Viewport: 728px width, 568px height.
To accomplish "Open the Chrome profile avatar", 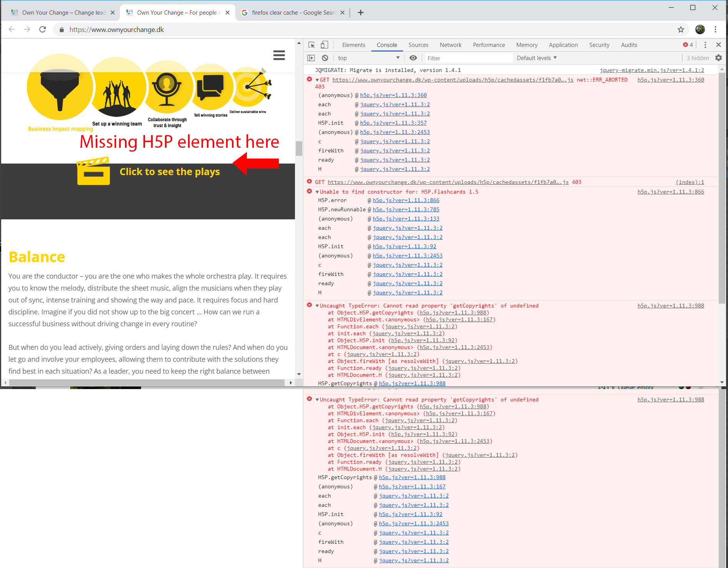I will pyautogui.click(x=700, y=29).
